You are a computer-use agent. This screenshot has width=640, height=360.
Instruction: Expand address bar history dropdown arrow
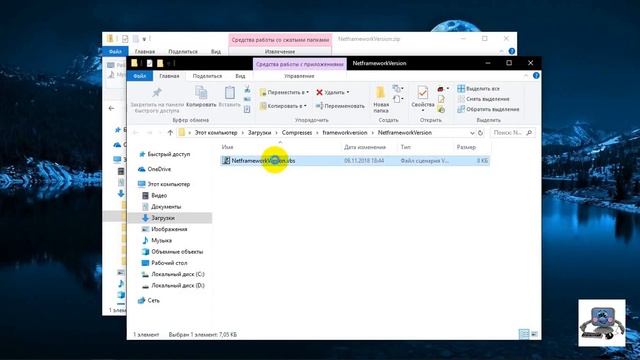pos(472,133)
